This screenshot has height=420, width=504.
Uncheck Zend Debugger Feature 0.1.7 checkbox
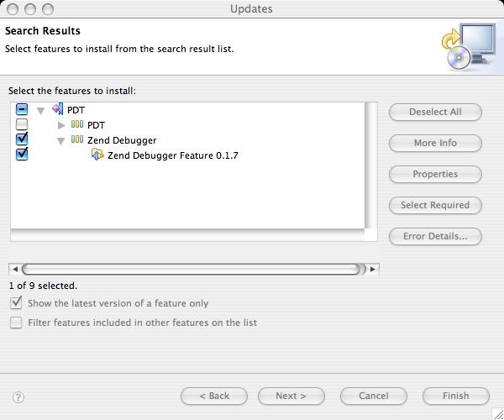(22, 155)
